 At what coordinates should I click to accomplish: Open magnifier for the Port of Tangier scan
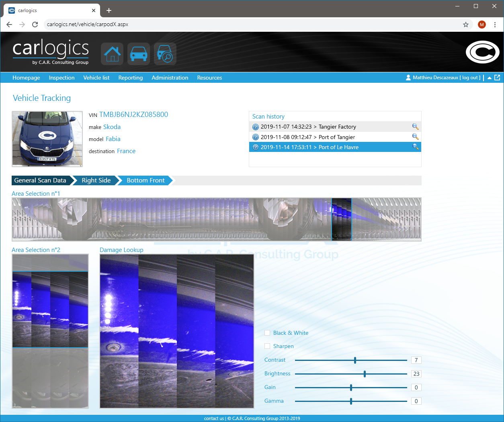415,137
